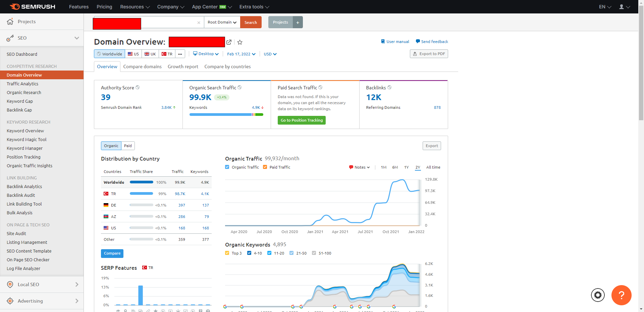Viewport: 644px width, 312px height.
Task: Open domain in new tab icon
Action: [x=229, y=42]
